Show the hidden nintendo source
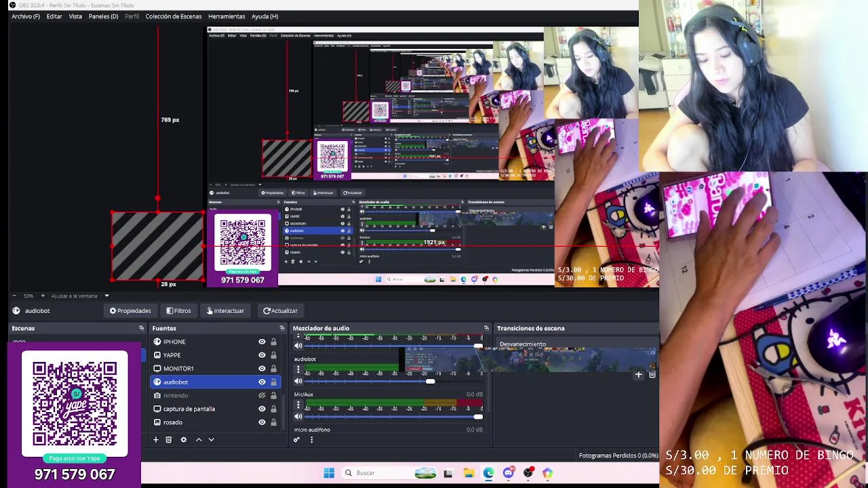The image size is (868, 488). [262, 395]
